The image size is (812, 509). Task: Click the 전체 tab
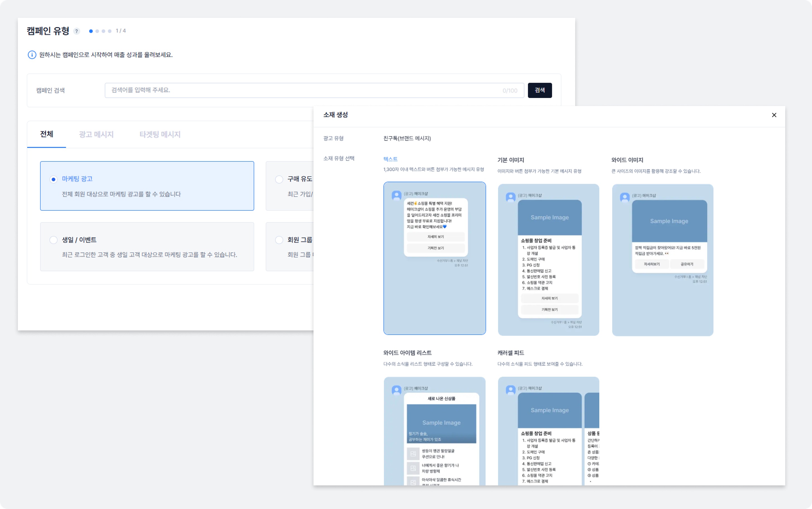47,134
